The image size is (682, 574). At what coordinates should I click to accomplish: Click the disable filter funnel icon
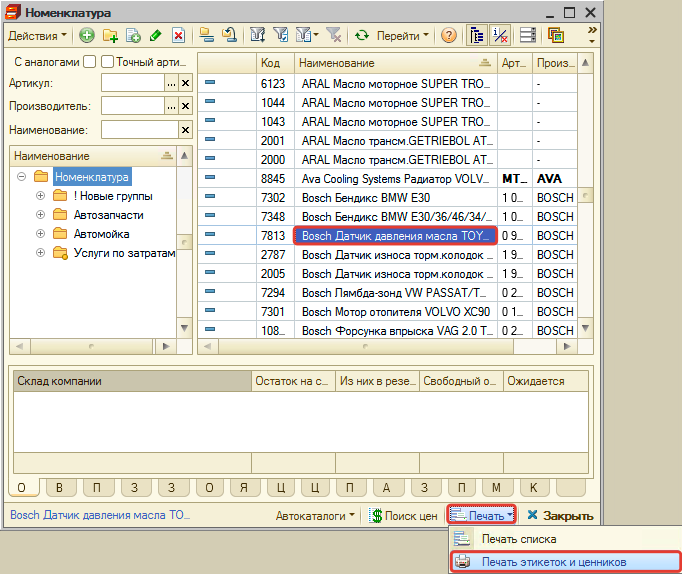(334, 35)
